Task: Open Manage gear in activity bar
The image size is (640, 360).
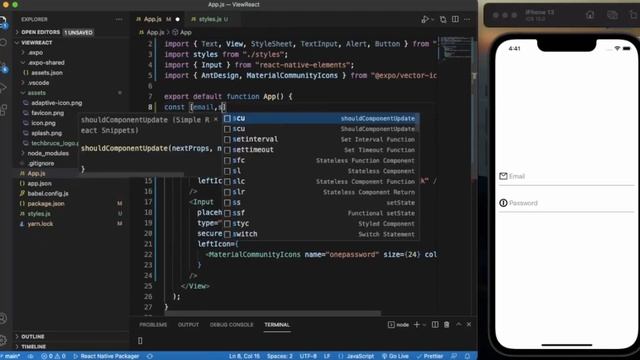Action: (x=3, y=340)
